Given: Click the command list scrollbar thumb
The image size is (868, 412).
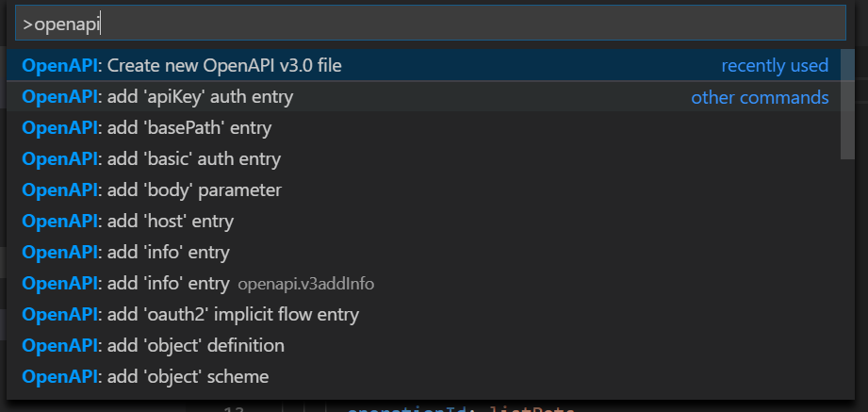Looking at the screenshot, I should click(x=847, y=104).
